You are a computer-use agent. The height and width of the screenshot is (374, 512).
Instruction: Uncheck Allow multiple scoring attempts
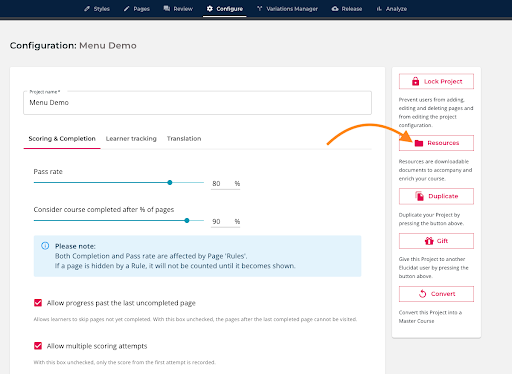click(x=38, y=346)
